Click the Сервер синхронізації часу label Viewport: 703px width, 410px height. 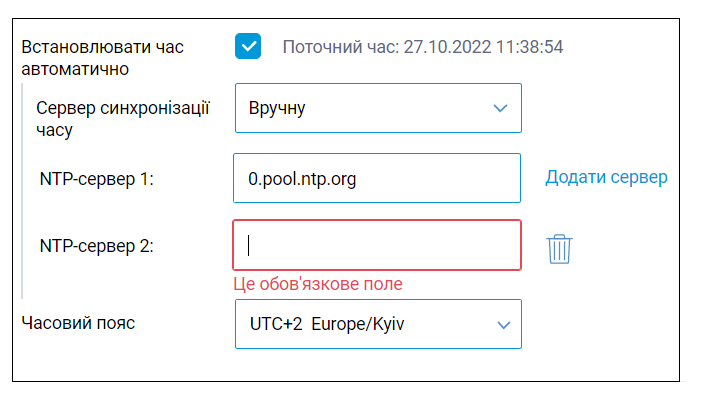click(123, 119)
